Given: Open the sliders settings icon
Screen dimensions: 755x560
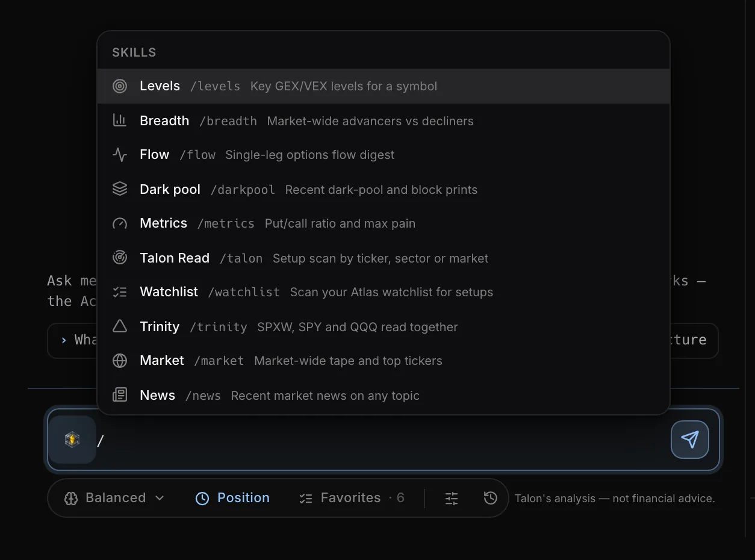Looking at the screenshot, I should [452, 498].
